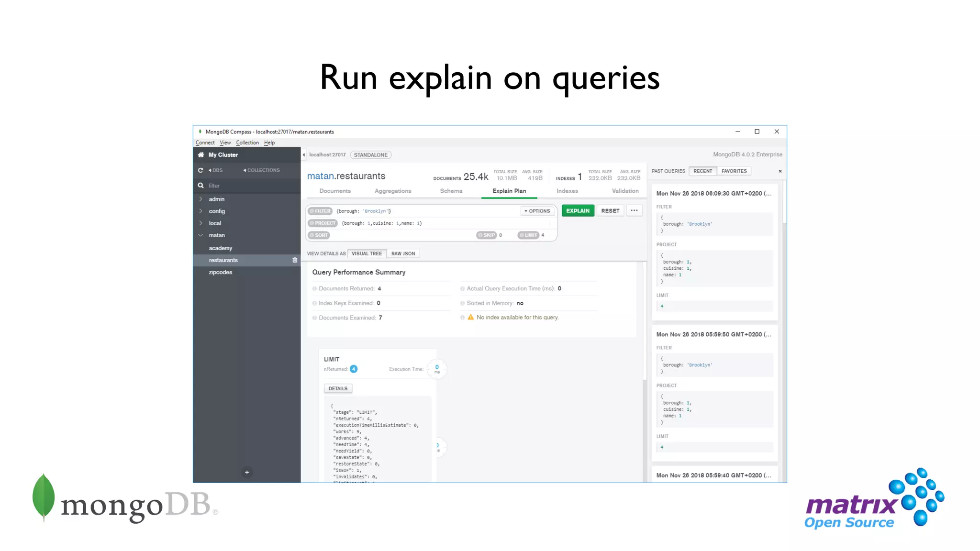Switch view details to Raw JSON
980x551 pixels.
403,253
